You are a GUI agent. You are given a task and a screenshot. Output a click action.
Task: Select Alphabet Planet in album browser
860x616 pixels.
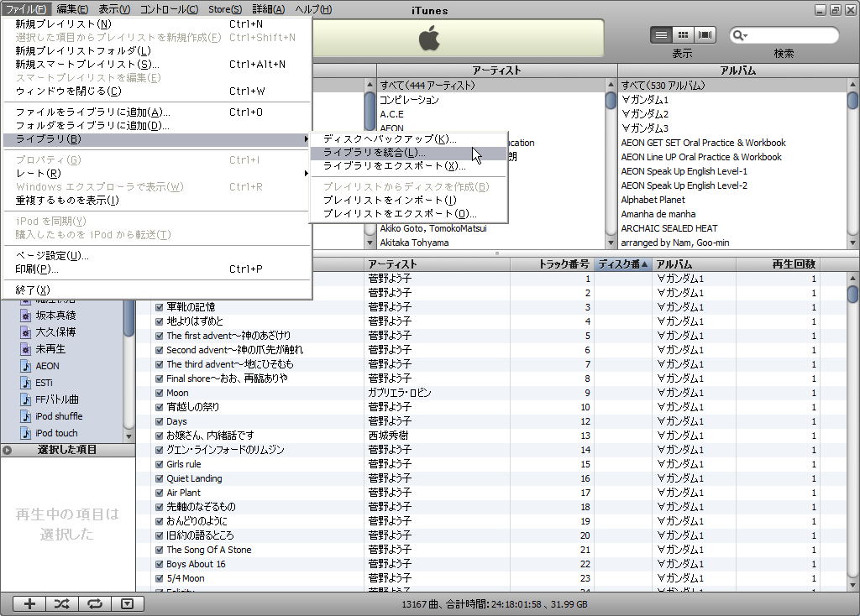(x=732, y=200)
